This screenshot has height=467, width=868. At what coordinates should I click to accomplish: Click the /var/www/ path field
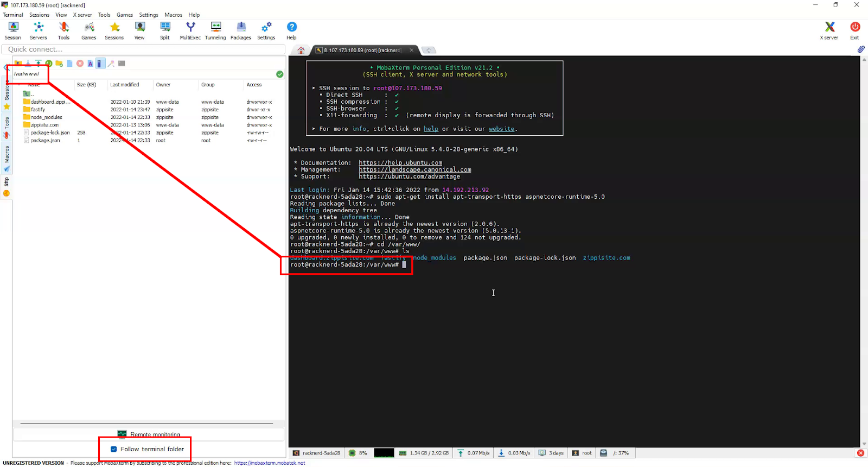point(143,74)
